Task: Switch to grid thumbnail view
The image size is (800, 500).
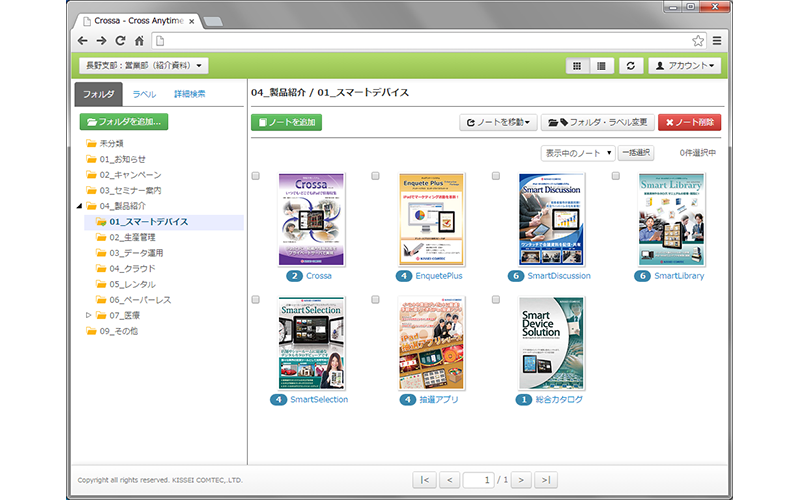Action: coord(577,66)
